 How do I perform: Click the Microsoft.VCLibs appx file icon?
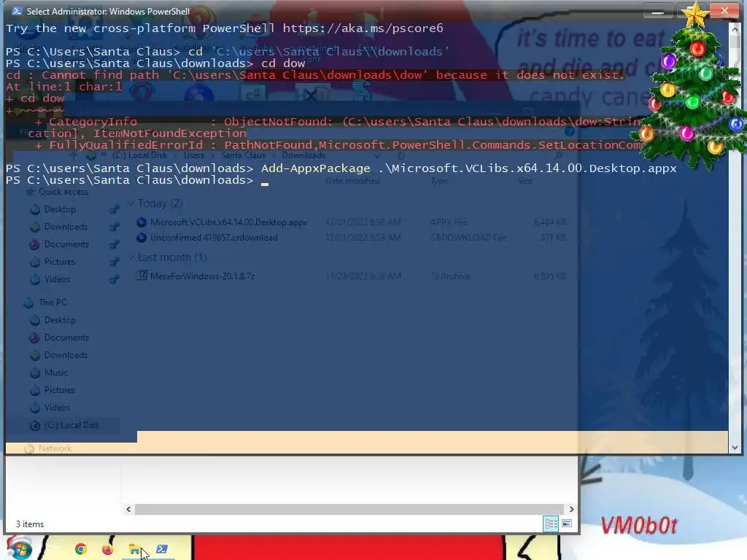pos(142,222)
